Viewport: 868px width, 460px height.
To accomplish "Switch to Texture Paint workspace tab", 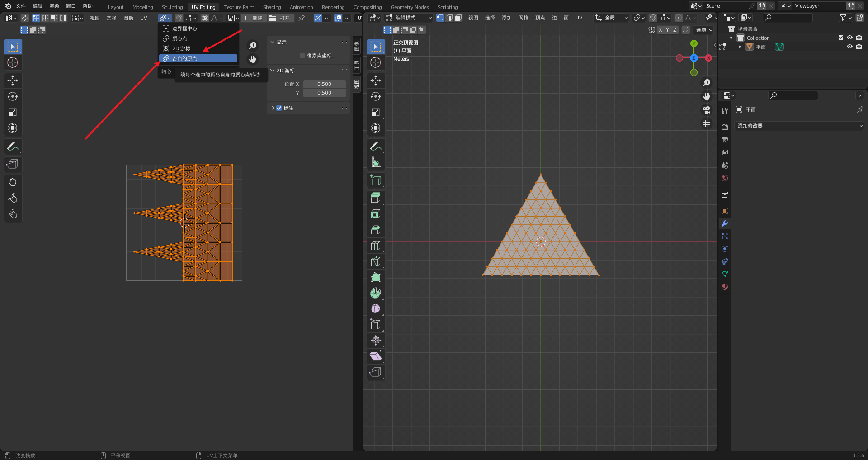I will (239, 7).
